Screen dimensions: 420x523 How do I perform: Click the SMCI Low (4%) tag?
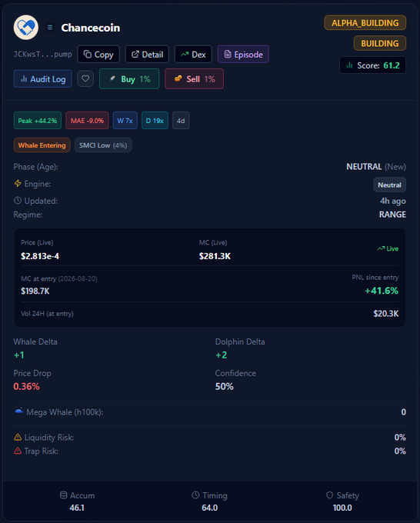pyautogui.click(x=103, y=145)
